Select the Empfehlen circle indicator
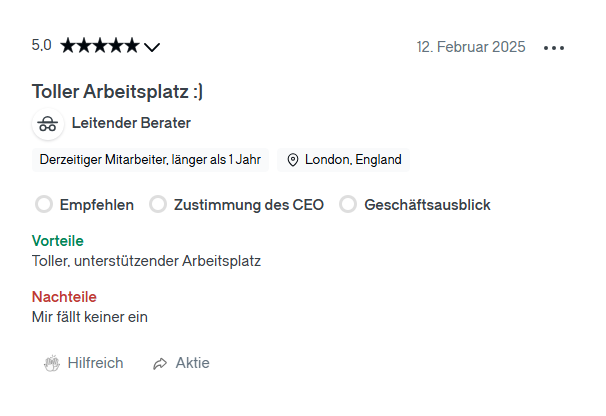The width and height of the screenshot is (606, 416). (44, 204)
